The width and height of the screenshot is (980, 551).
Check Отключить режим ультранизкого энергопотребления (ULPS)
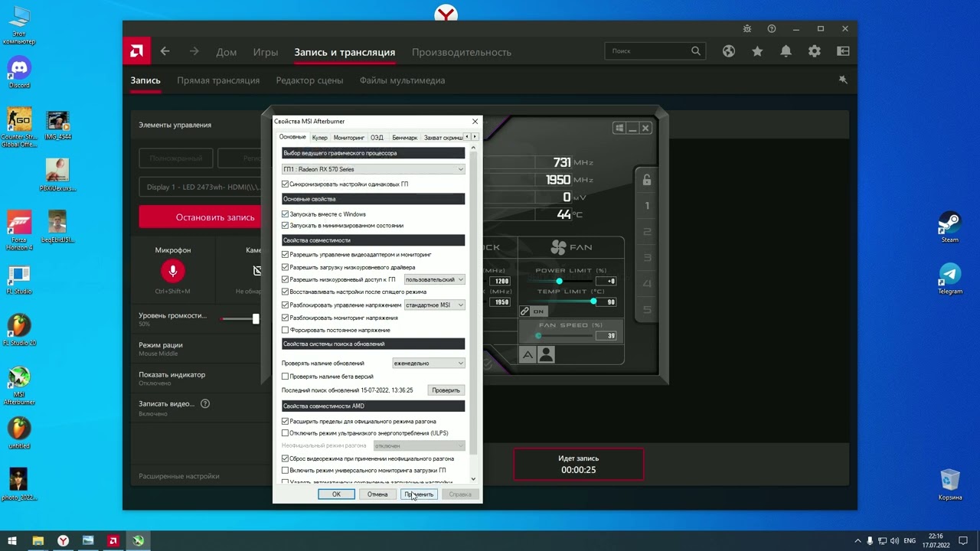tap(286, 433)
